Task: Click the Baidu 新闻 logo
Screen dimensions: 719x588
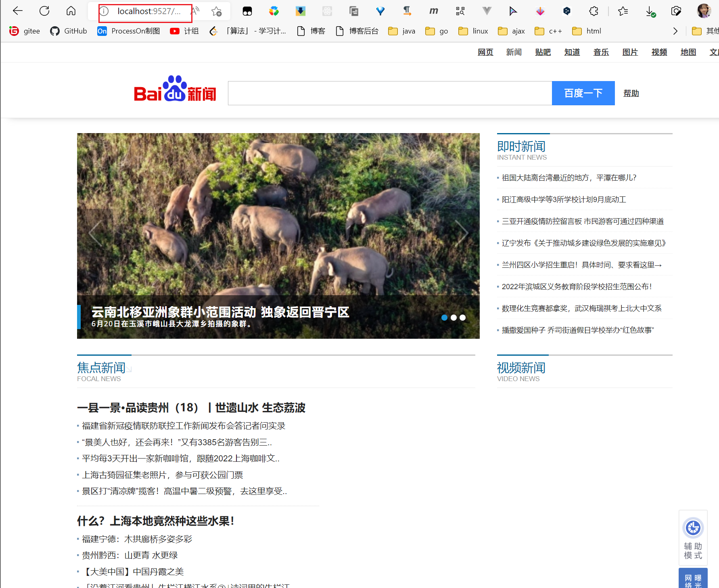Action: point(175,89)
